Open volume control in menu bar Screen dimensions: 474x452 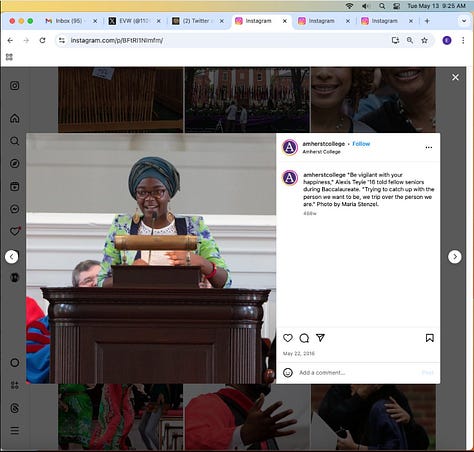tap(365, 6)
